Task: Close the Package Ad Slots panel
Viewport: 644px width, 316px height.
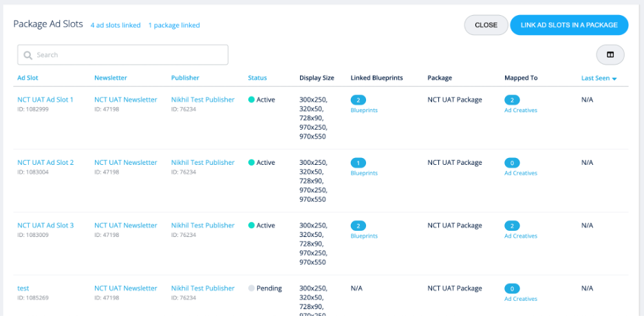Action: click(486, 25)
